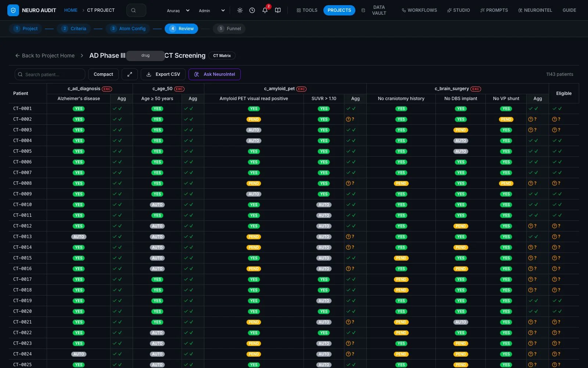Open the Anurag user dropdown
This screenshot has height=368, width=588.
178,10
